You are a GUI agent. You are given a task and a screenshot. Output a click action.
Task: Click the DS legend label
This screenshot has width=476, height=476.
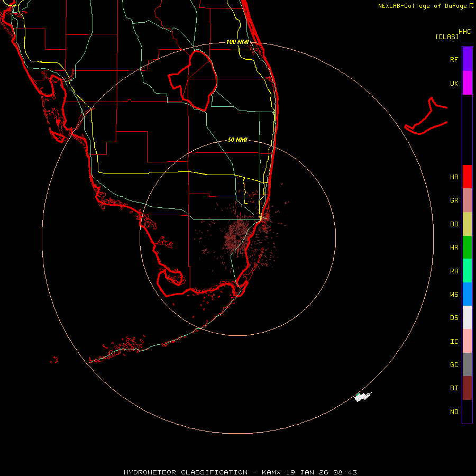454,318
